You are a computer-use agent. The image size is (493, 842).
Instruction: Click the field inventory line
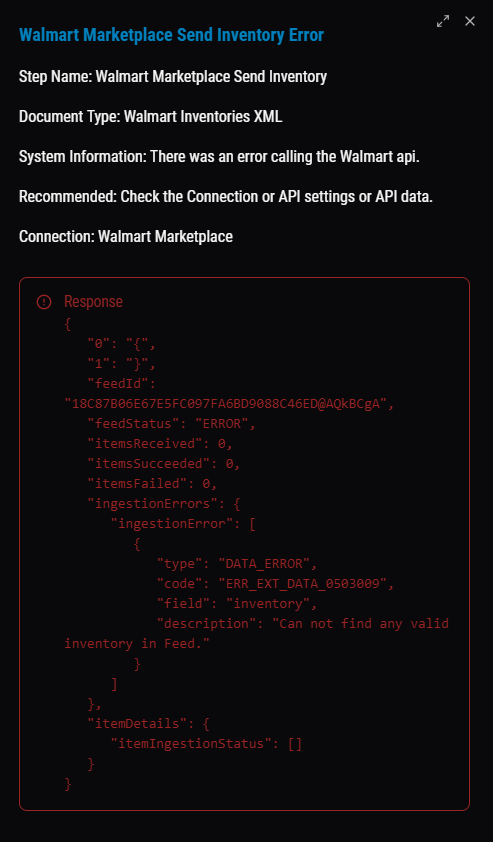237,604
